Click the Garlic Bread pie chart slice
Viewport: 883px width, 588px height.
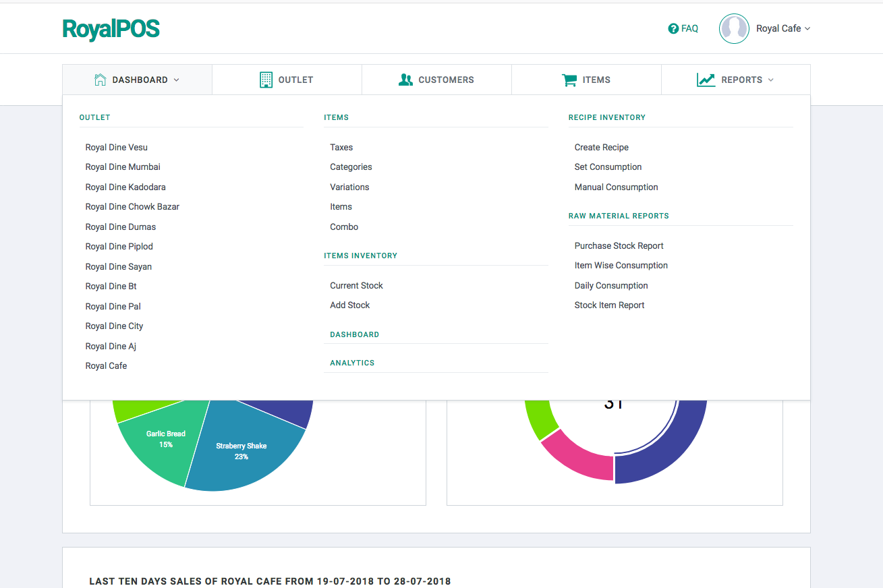(165, 439)
